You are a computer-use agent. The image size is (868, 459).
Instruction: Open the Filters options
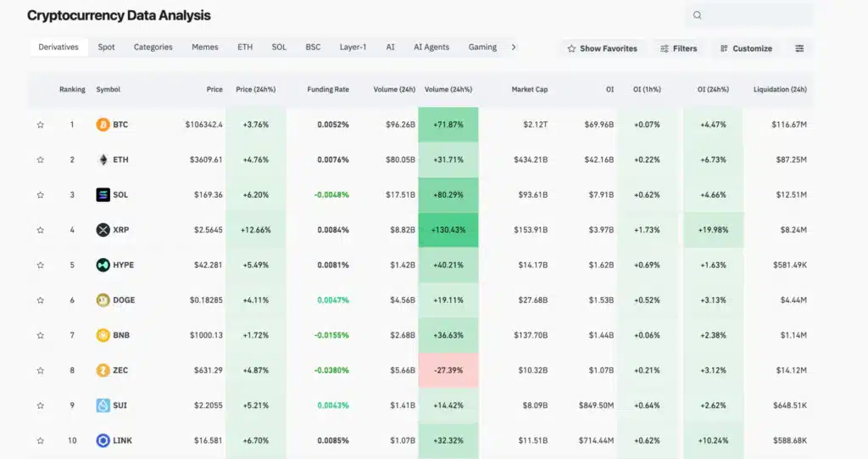[x=678, y=48]
